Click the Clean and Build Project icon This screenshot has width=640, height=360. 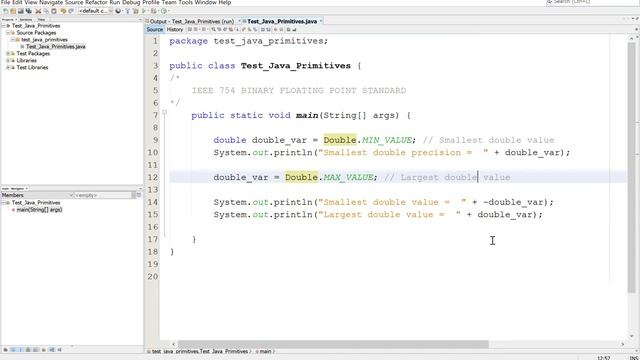(x=135, y=11)
